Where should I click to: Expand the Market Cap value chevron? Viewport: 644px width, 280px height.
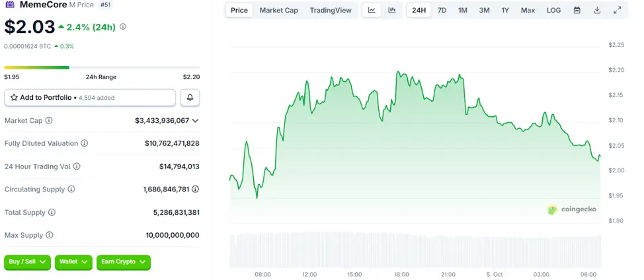pos(195,121)
